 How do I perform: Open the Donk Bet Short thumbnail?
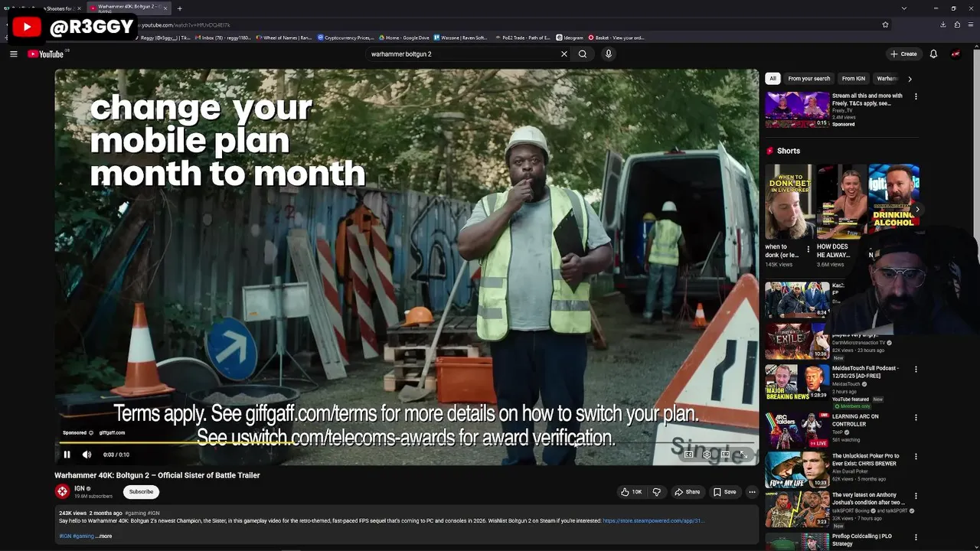pyautogui.click(x=789, y=202)
